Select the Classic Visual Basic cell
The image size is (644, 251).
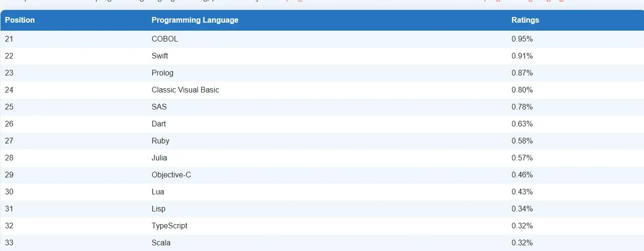tap(185, 90)
